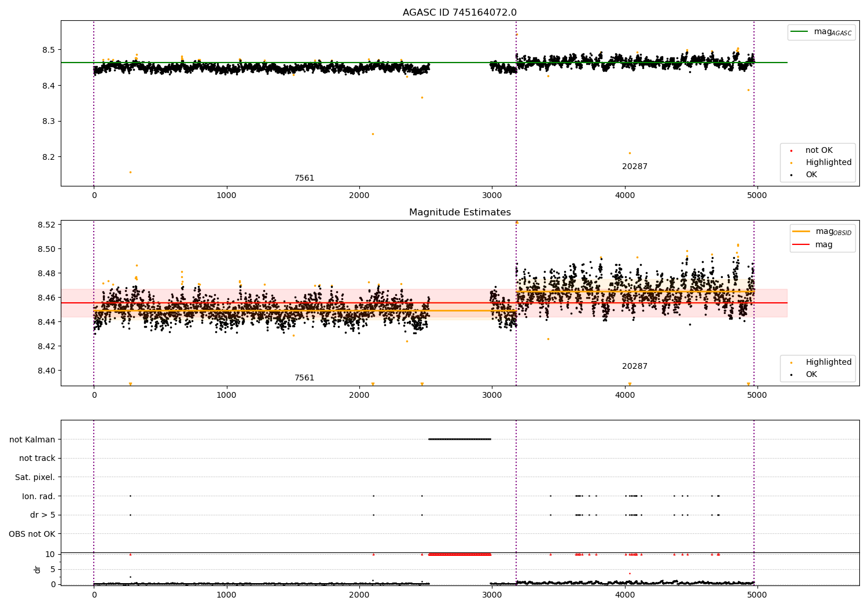Click the black "not Kalman" flag bar
Screen dimensions: 868x608
tap(459, 439)
